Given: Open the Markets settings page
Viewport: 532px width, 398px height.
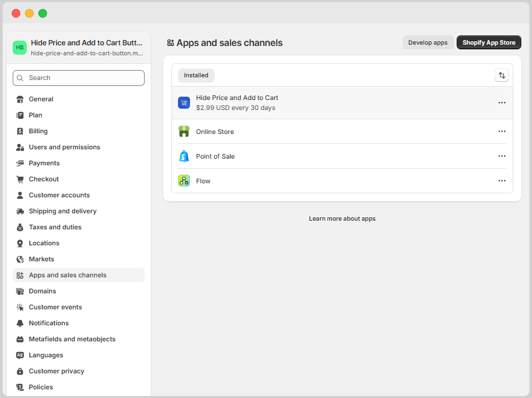Looking at the screenshot, I should pyautogui.click(x=41, y=259).
